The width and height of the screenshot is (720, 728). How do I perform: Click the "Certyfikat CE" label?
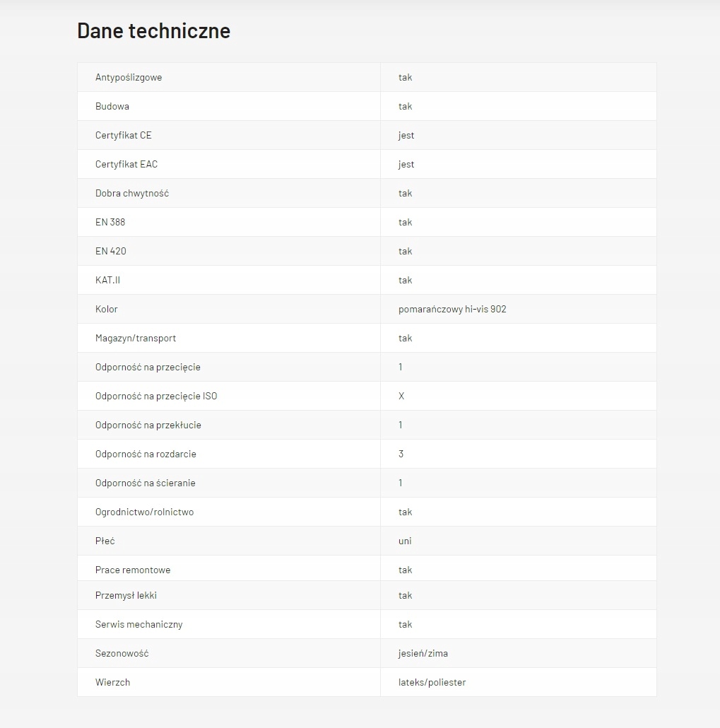point(123,135)
